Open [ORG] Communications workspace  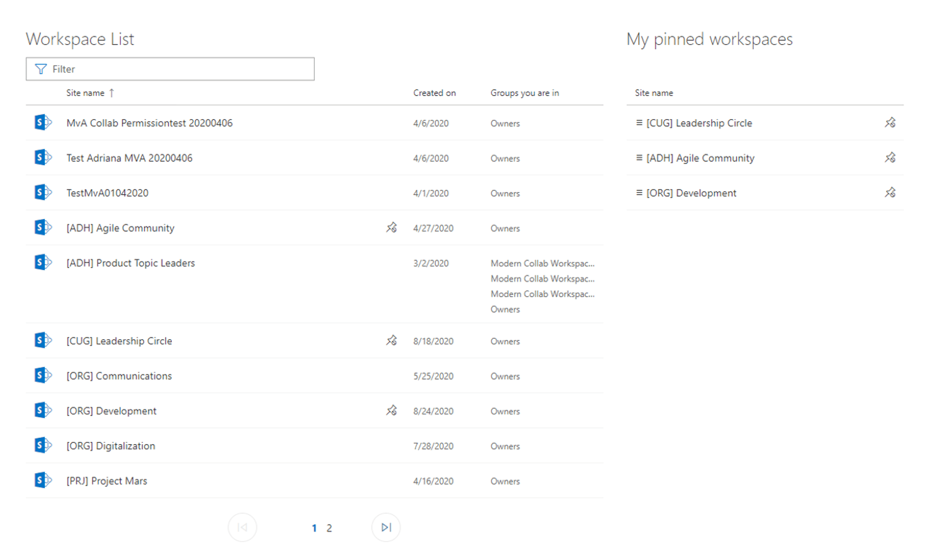119,376
